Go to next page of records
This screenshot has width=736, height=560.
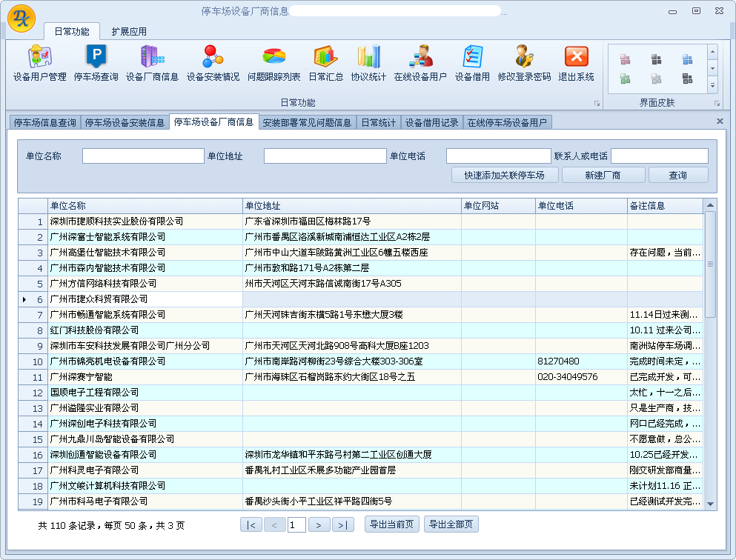(x=319, y=525)
